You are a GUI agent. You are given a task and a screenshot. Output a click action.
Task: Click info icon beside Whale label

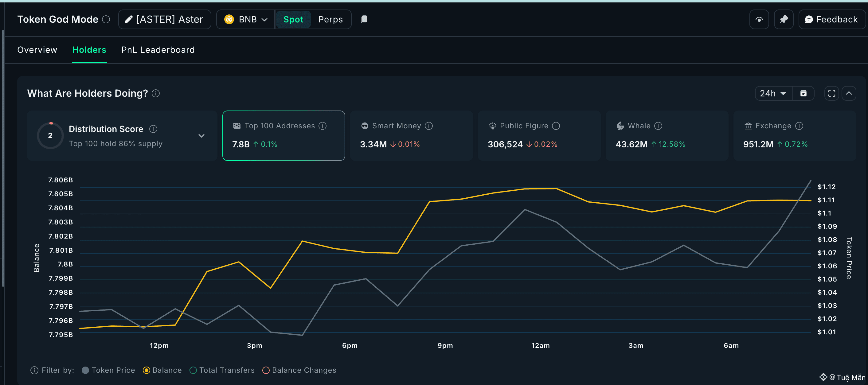point(658,126)
